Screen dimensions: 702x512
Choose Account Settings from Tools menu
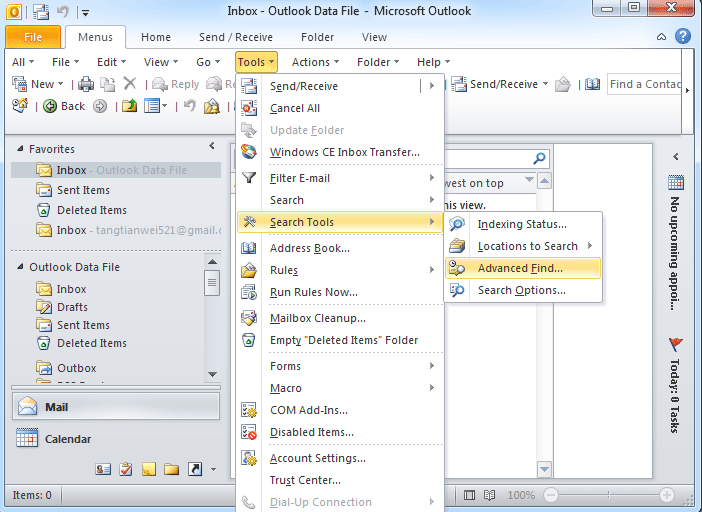point(340,458)
